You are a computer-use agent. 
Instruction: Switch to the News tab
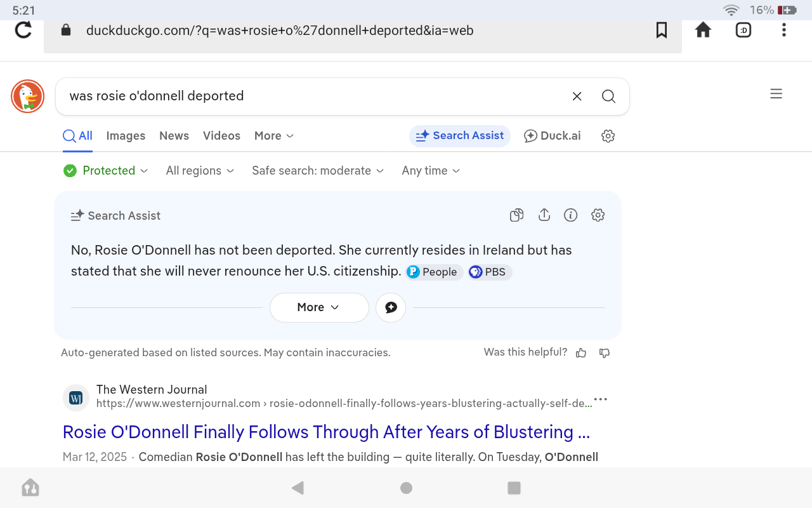click(x=174, y=136)
